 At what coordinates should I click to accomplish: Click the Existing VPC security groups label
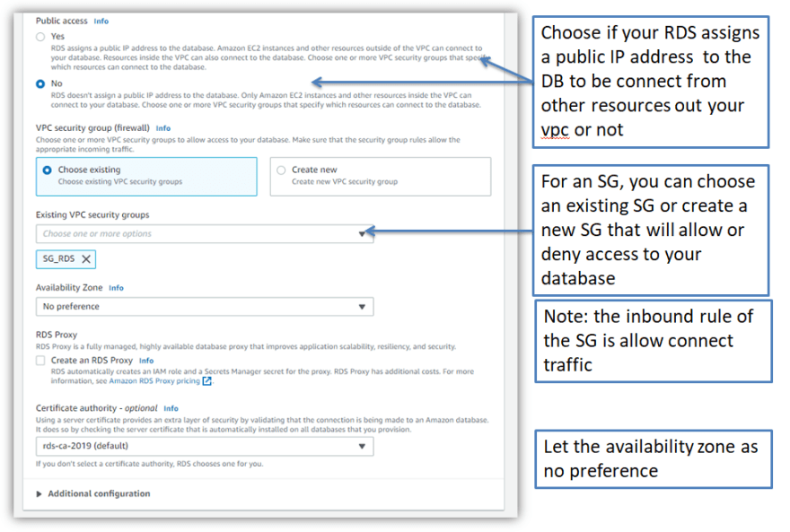[92, 215]
